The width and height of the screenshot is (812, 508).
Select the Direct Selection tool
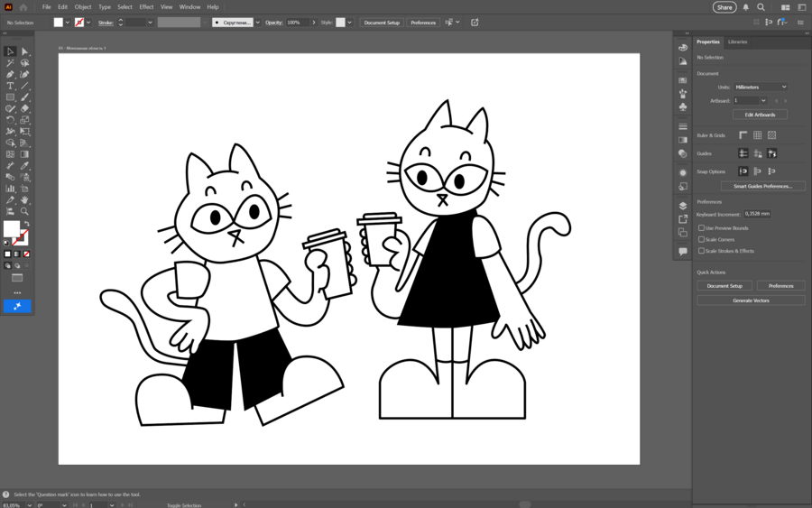pos(24,51)
